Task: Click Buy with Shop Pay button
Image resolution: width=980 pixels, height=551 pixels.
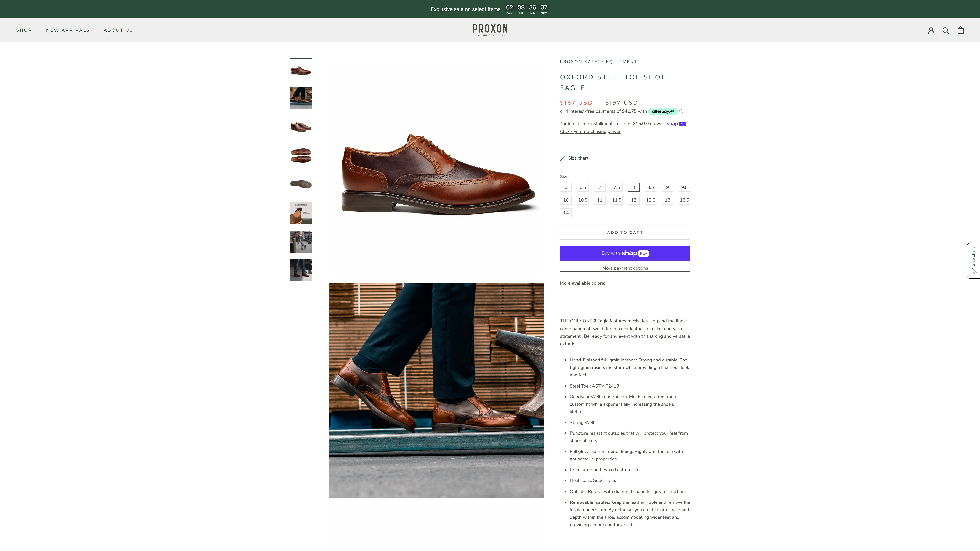Action: (625, 253)
